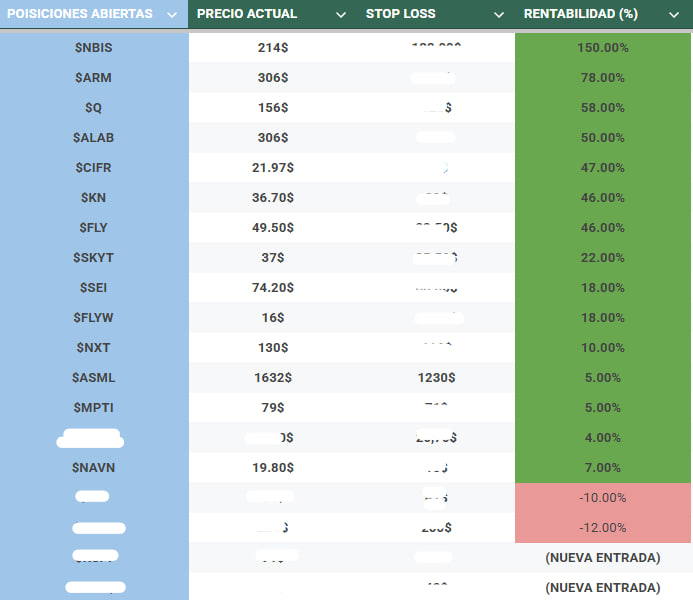Open the PRECIO ACTUAL column filter dropdown
Screen dimensions: 693x600
(x=341, y=15)
